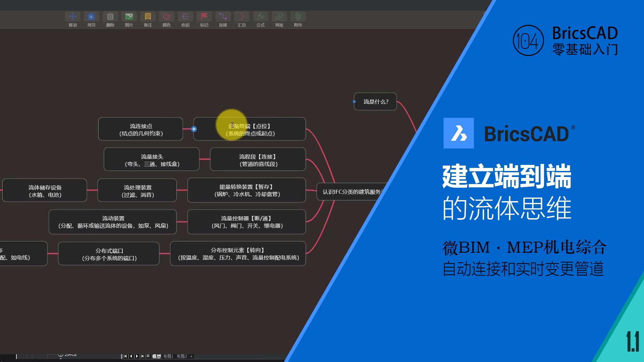Open the 颜色 (Color) palette tool
This screenshot has width=644, height=362.
click(166, 17)
